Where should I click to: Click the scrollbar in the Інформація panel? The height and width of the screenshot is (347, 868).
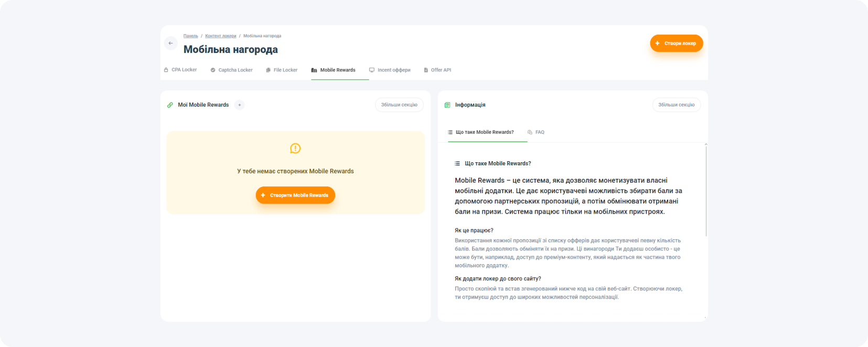(706, 190)
